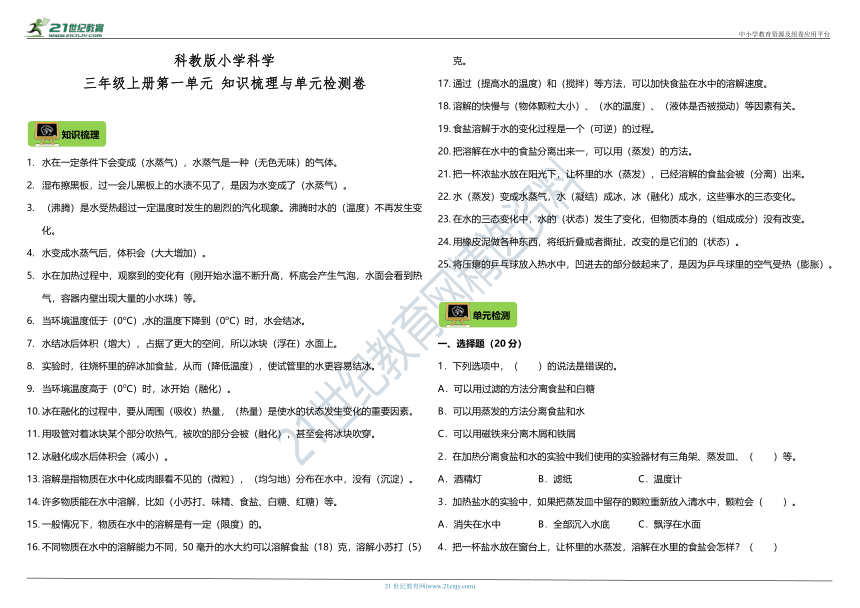
Task: Click item 3 starting with （沸腾）
Action: click(224, 219)
